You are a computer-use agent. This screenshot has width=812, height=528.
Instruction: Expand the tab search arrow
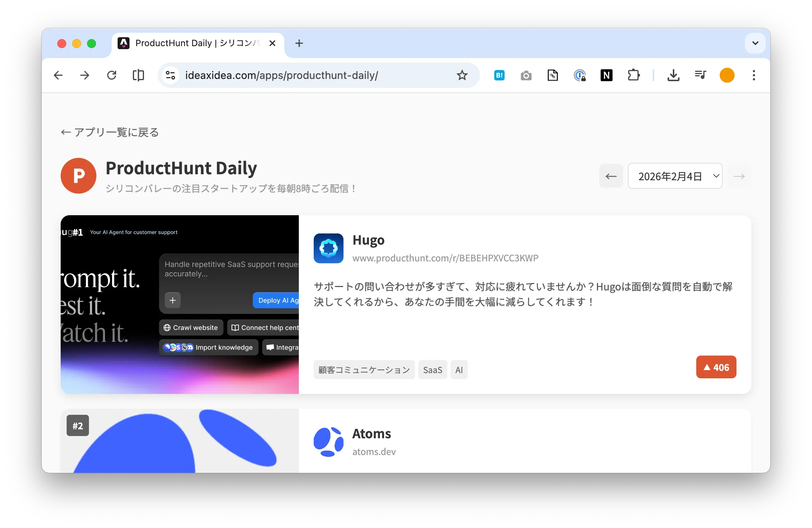[755, 43]
